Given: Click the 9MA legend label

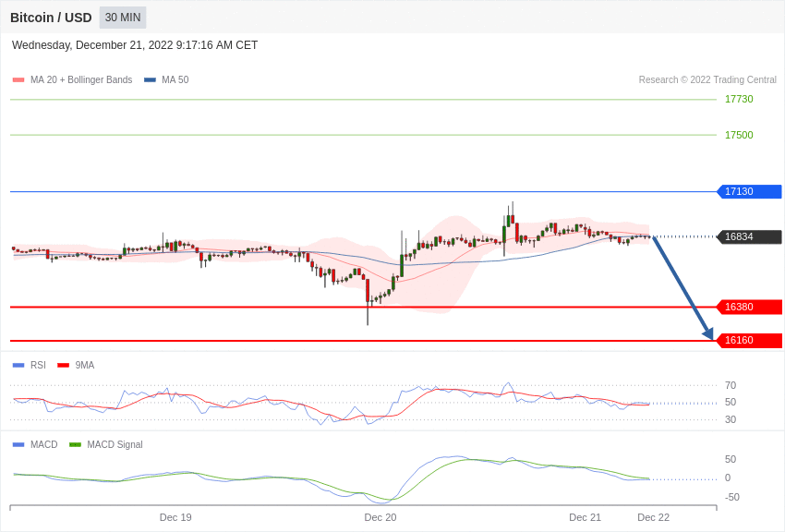Looking at the screenshot, I should [x=85, y=366].
